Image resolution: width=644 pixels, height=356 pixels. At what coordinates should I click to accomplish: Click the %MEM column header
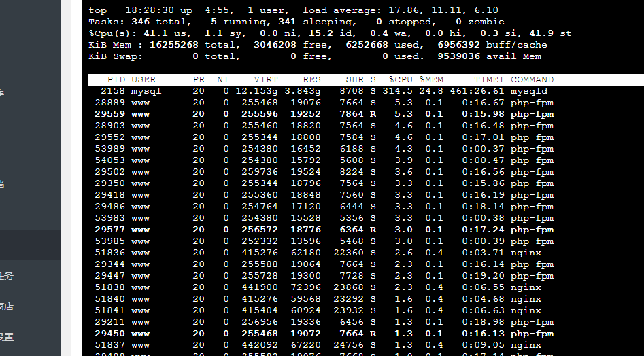(x=431, y=79)
